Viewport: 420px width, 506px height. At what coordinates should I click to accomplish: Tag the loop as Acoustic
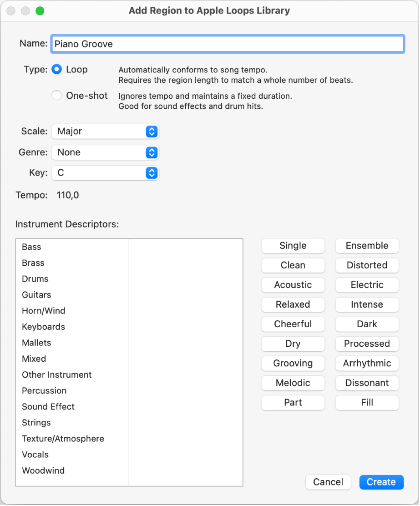click(293, 285)
